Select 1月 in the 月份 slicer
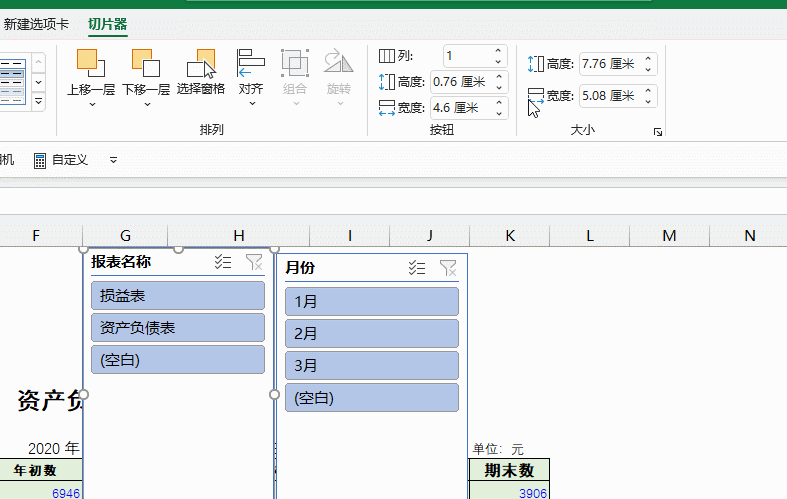The image size is (787, 499). click(x=371, y=301)
